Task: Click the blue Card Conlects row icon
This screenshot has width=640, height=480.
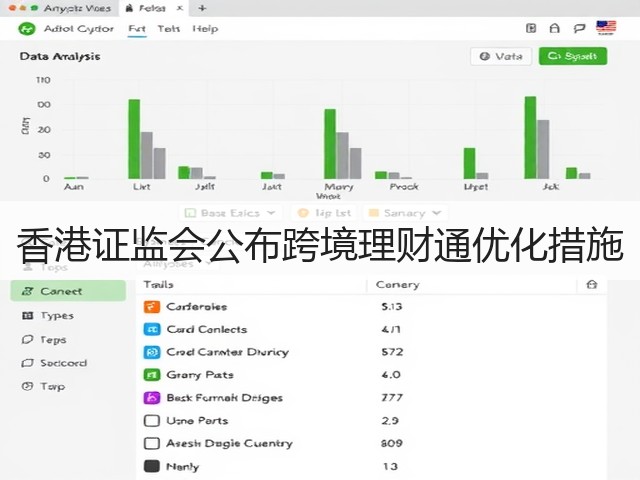Action: 152,329
